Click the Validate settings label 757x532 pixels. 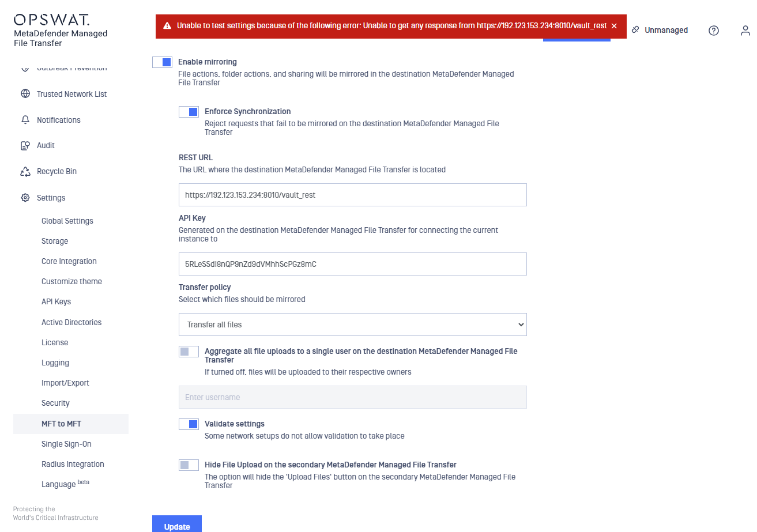click(x=235, y=424)
